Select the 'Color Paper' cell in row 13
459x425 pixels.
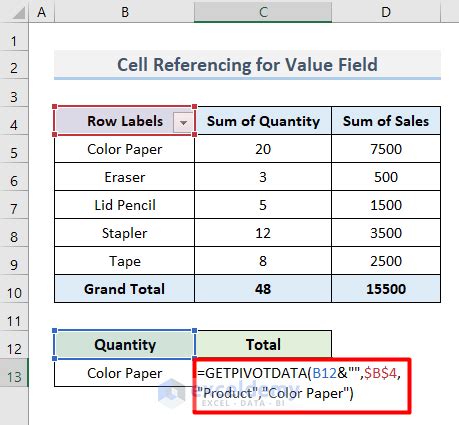[x=125, y=373]
